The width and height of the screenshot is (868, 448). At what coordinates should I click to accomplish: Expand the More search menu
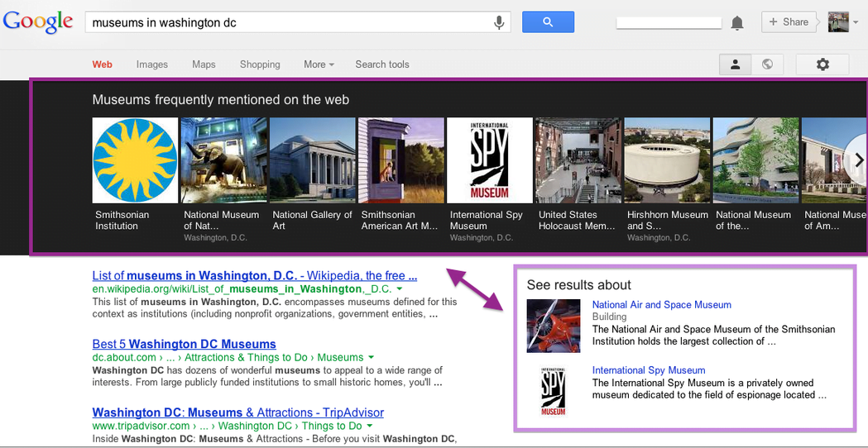click(x=319, y=64)
